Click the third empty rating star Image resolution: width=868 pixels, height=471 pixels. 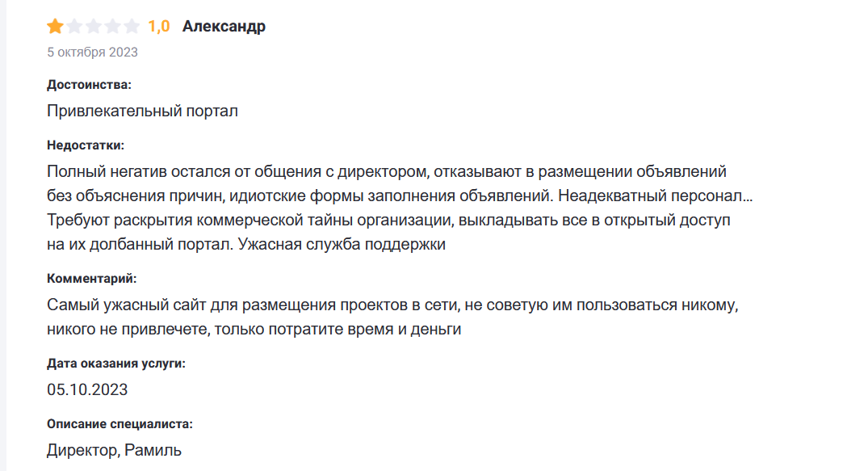(x=94, y=27)
